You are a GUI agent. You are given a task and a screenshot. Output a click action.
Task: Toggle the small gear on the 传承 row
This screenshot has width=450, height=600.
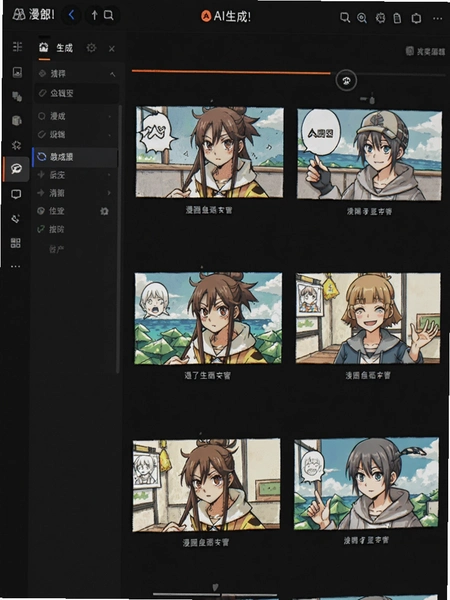click(x=104, y=211)
